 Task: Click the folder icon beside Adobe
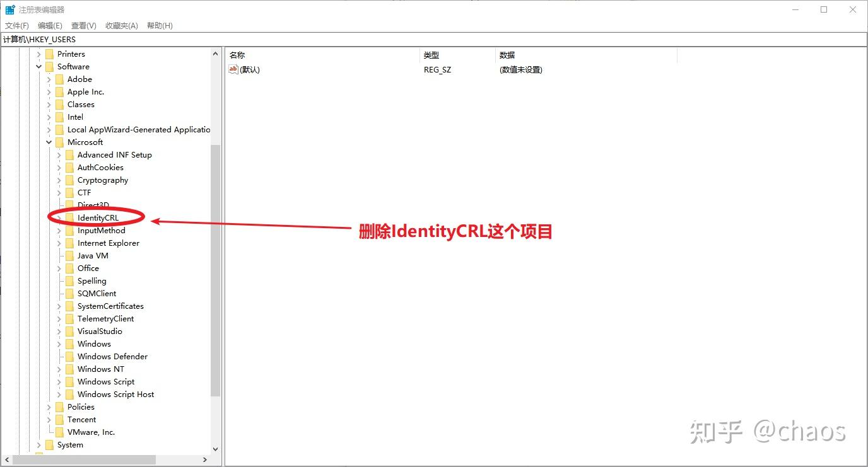click(x=59, y=79)
